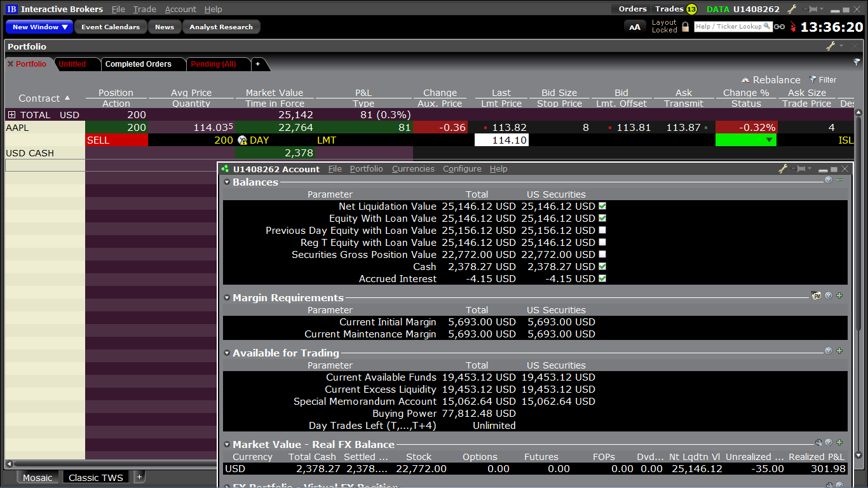This screenshot has width=868, height=488.
Task: Click the Rebalance gauge icon
Action: [746, 79]
